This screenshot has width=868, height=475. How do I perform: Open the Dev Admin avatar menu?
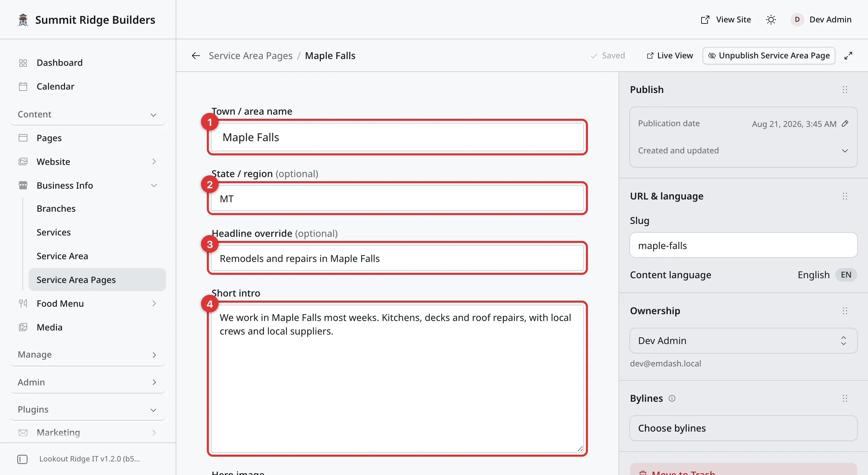pos(821,20)
